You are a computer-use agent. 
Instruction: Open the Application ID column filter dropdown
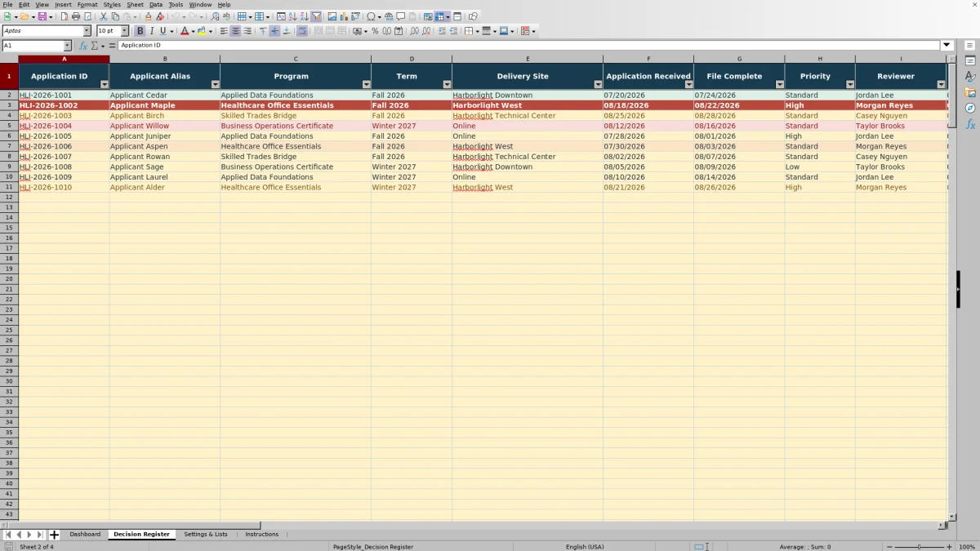click(104, 84)
